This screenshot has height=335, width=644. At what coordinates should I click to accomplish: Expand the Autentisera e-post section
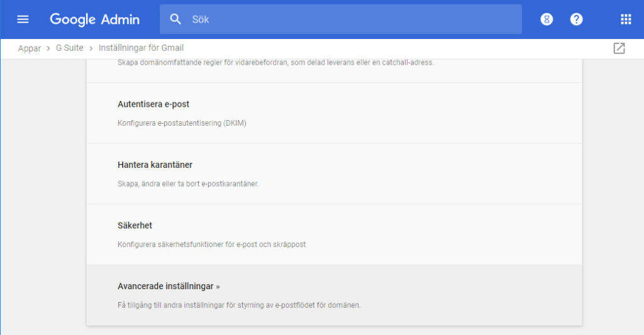point(153,104)
